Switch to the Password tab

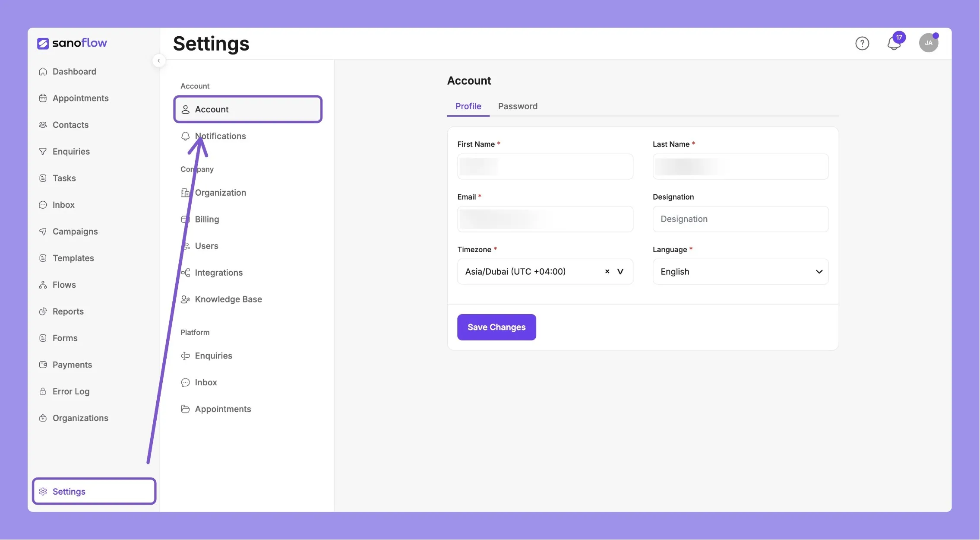[518, 107]
